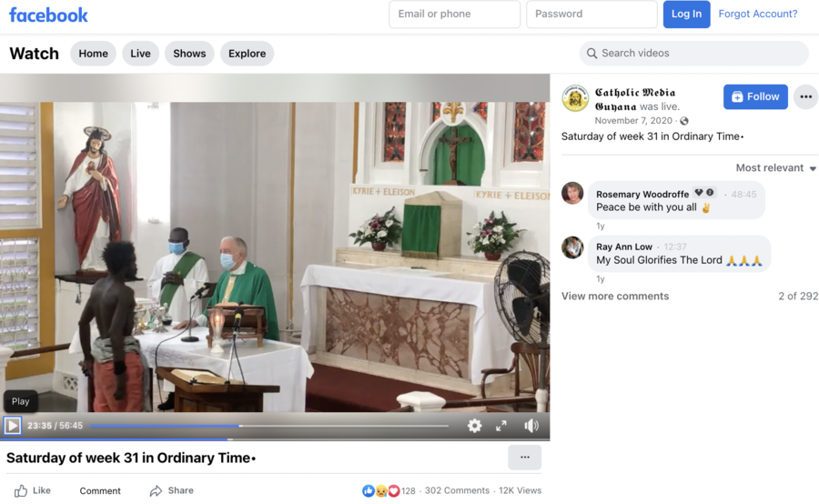
Task: Mute the video volume
Action: tap(531, 425)
